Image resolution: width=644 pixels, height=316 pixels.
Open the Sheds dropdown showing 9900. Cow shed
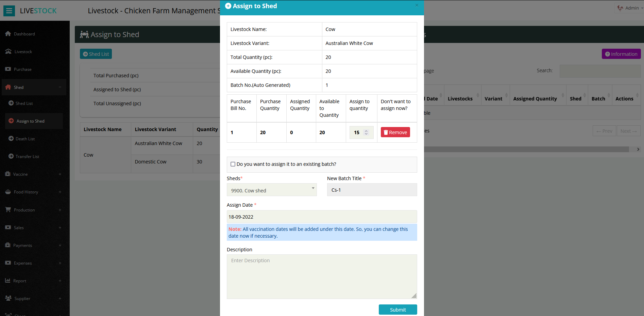click(272, 190)
